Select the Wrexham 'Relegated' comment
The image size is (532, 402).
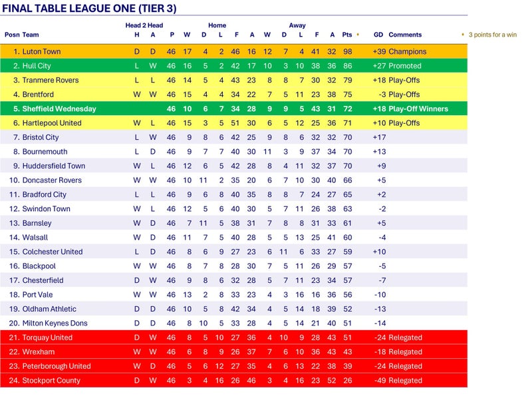tap(405, 352)
